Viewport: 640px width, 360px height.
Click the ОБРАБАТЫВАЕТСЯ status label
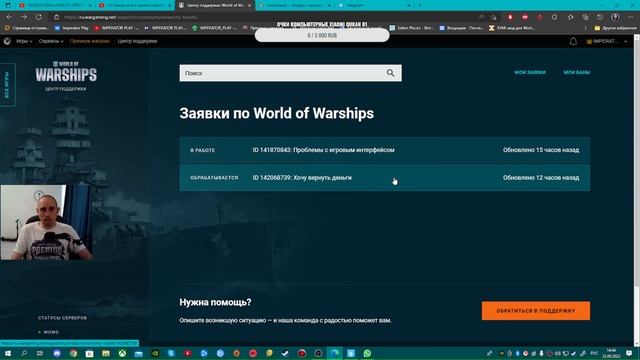(x=214, y=178)
